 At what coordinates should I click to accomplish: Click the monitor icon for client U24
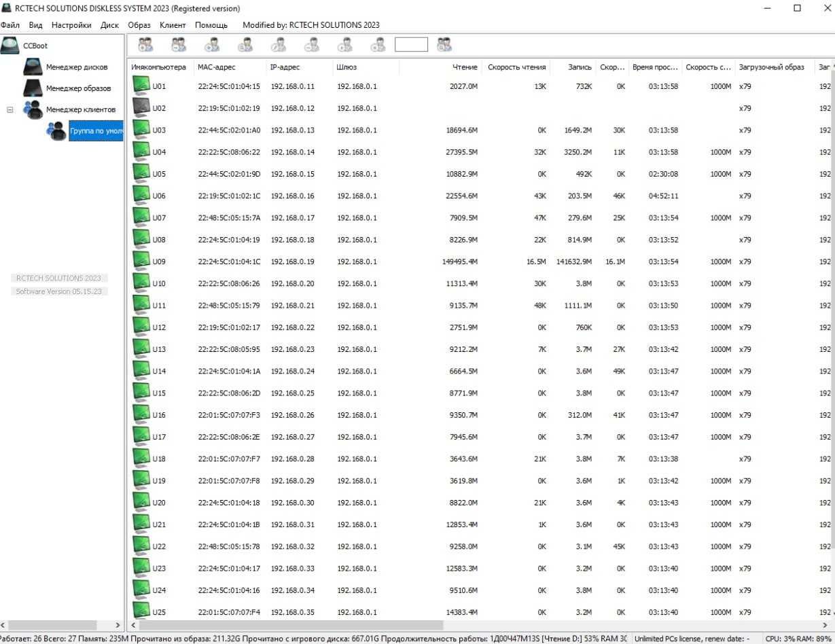[x=141, y=590]
